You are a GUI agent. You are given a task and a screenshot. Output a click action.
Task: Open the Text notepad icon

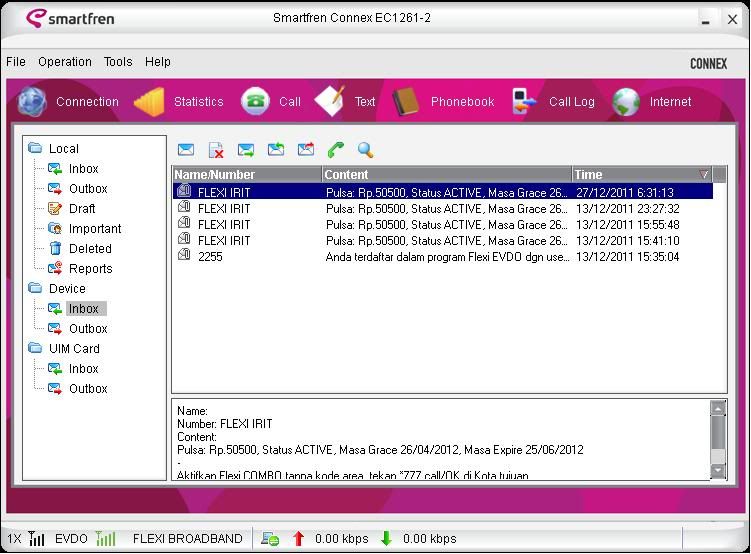click(330, 101)
